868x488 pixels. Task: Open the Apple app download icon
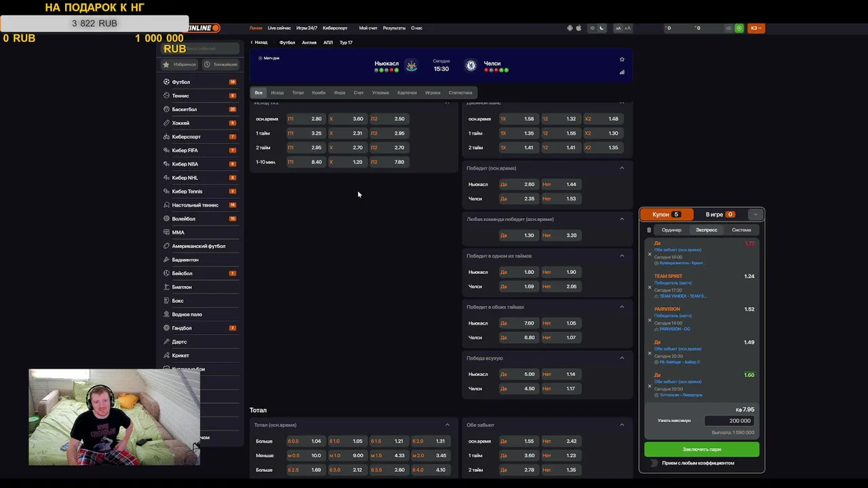tap(578, 28)
